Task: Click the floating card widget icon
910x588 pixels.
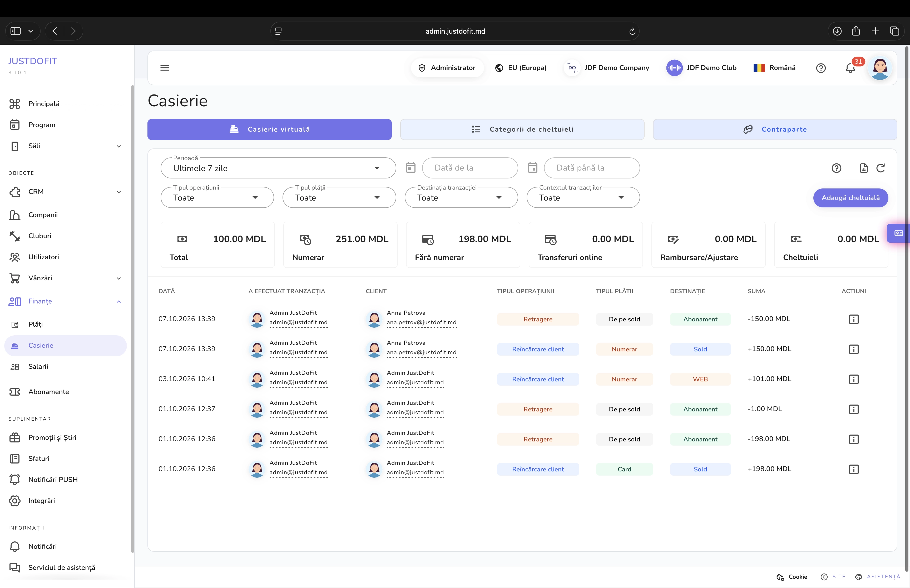Action: (898, 233)
